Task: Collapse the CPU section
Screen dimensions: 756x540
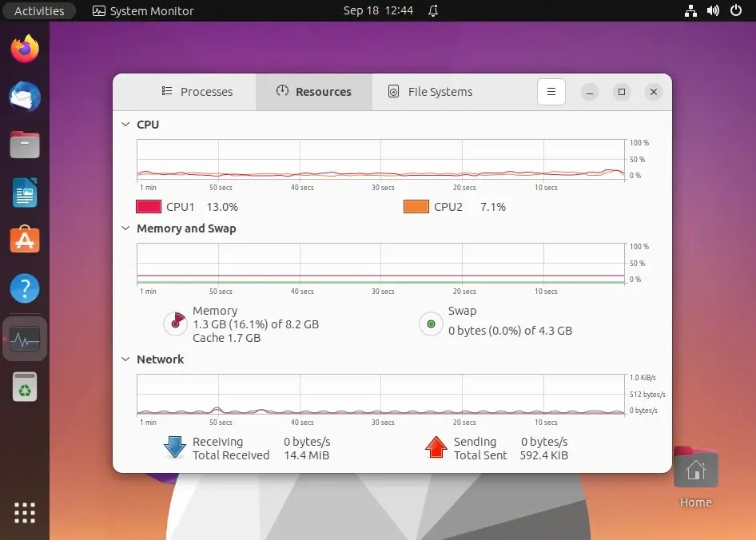Action: click(125, 125)
